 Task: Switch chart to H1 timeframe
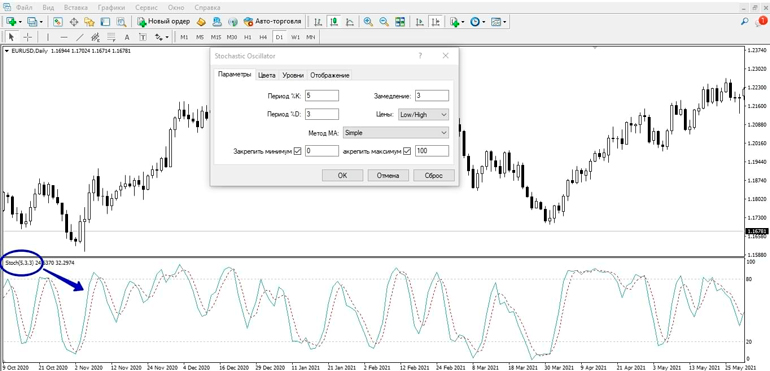(x=248, y=37)
